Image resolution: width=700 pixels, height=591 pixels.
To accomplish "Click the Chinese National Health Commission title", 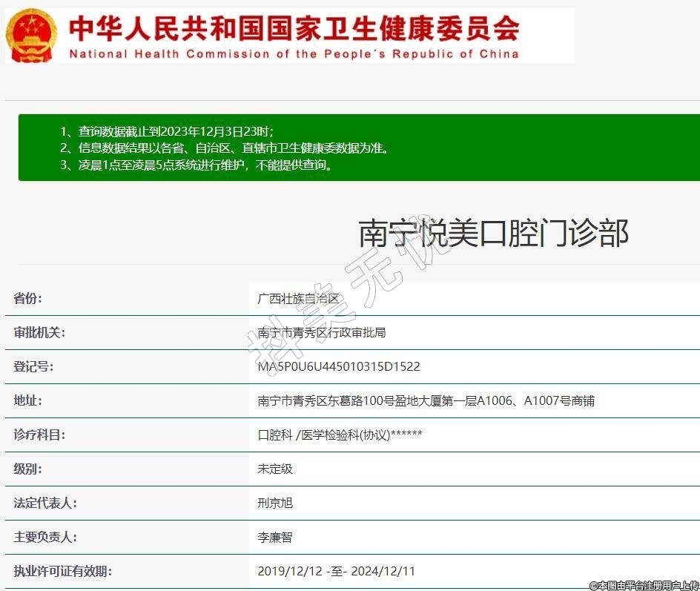I will point(294,29).
